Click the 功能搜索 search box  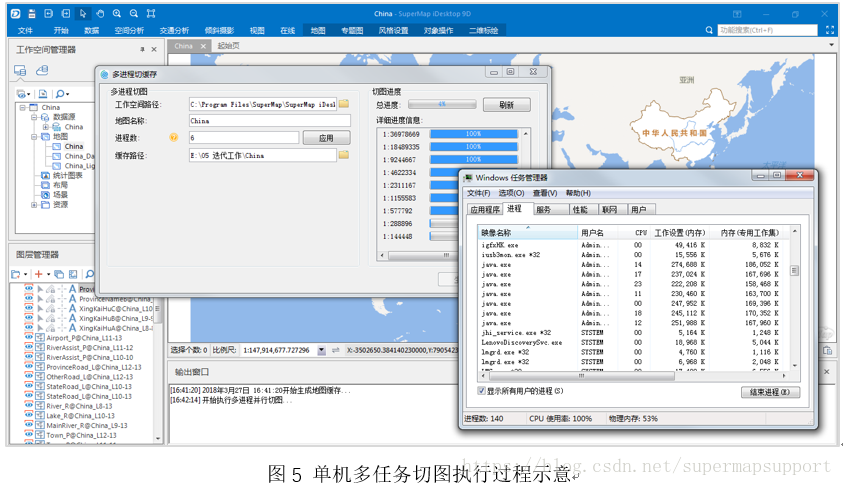(x=768, y=30)
